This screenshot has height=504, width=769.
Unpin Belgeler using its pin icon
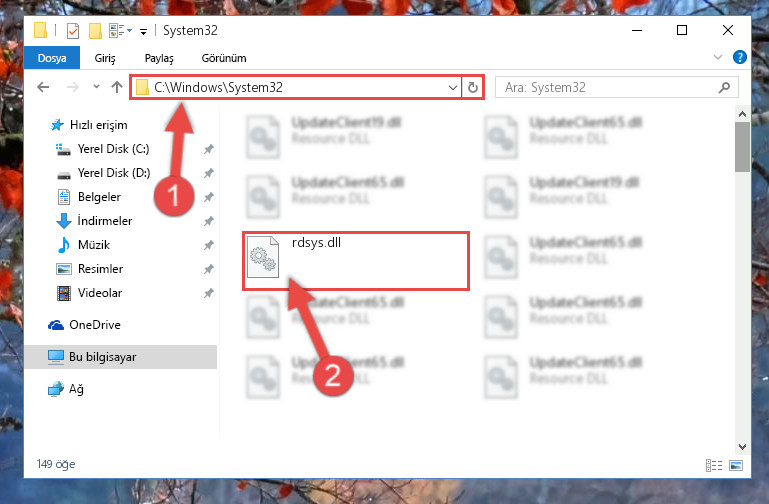pyautogui.click(x=208, y=197)
